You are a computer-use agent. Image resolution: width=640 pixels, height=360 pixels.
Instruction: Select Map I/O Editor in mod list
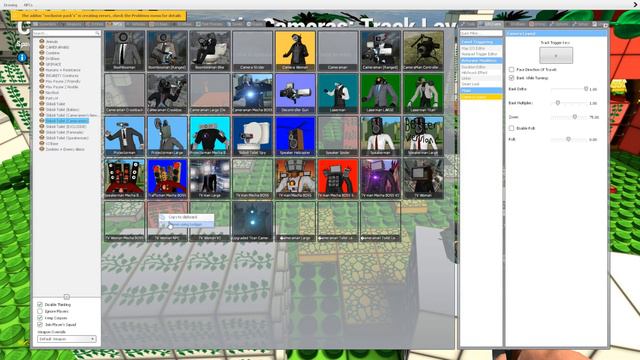point(481,48)
